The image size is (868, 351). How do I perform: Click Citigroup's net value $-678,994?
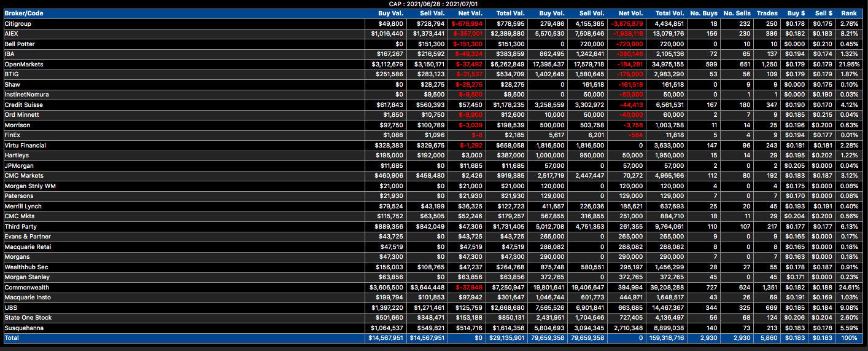(467, 23)
